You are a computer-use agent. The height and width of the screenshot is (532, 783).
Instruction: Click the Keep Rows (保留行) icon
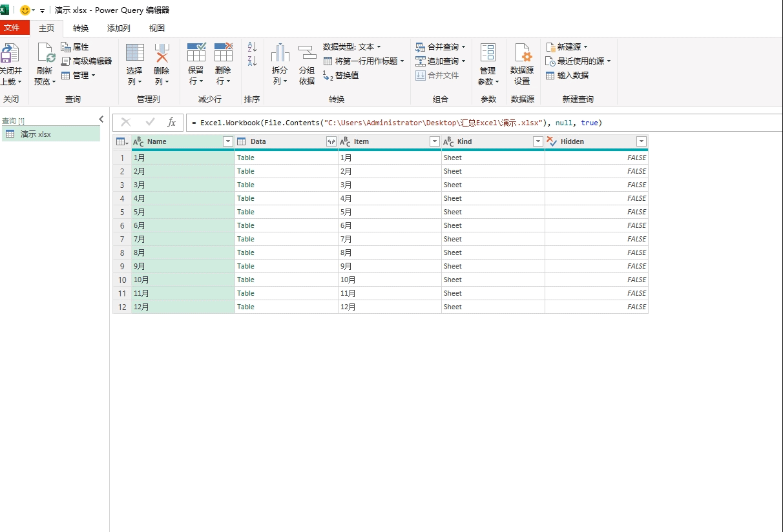point(196,53)
